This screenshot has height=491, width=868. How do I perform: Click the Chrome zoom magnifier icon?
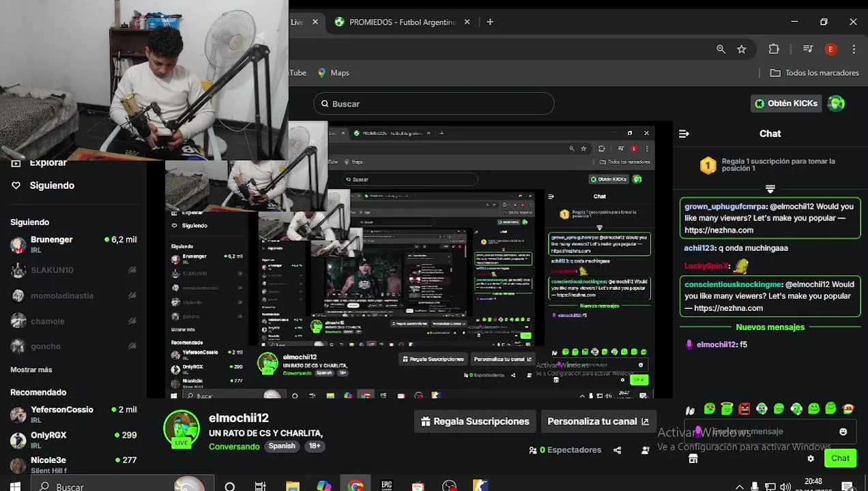pyautogui.click(x=721, y=49)
